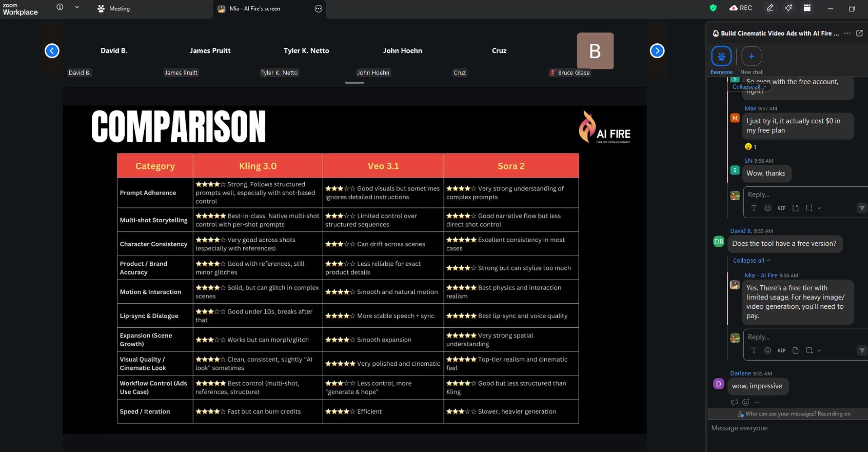
Task: Select Bruce Glase's avatar tile
Action: coord(595,51)
